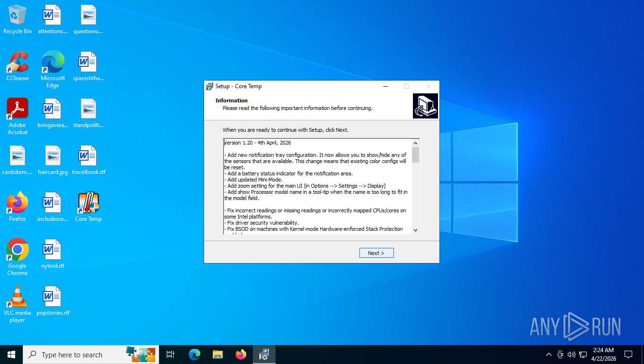
Task: Select the cardsitem... image file icon
Action: click(x=18, y=160)
